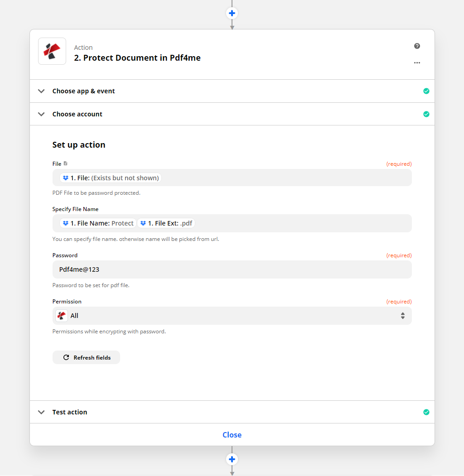Click the file attachment icon beside the File label
The image size is (464, 476).
(x=65, y=163)
